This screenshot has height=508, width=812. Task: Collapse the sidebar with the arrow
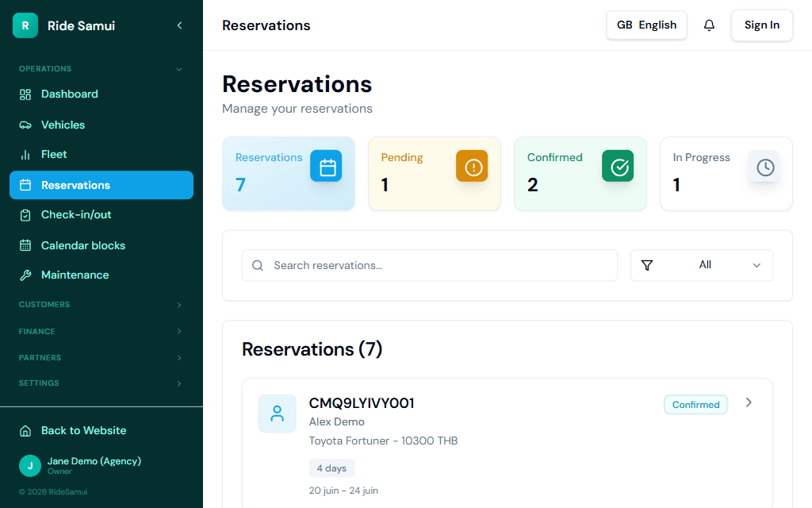[x=180, y=25]
